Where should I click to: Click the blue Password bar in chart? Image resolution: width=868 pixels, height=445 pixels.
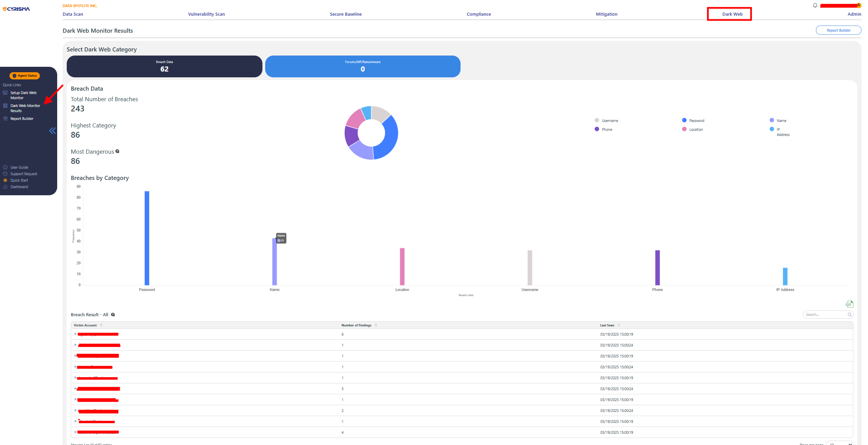(x=147, y=238)
